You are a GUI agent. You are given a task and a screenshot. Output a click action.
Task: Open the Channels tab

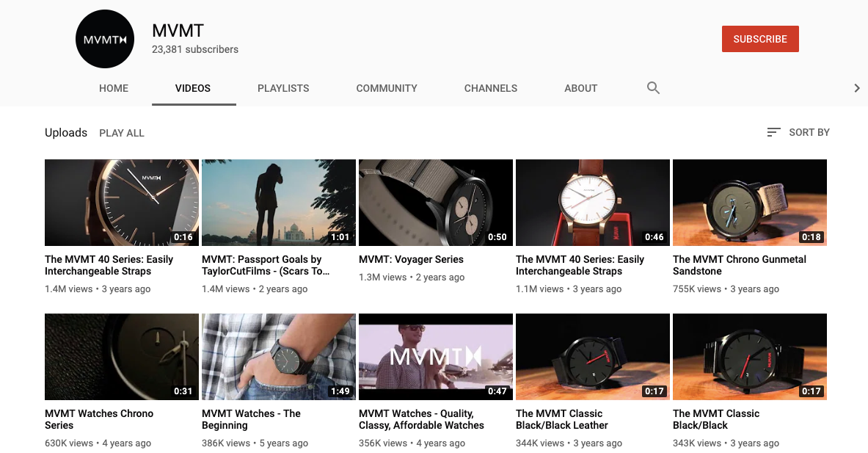[490, 88]
